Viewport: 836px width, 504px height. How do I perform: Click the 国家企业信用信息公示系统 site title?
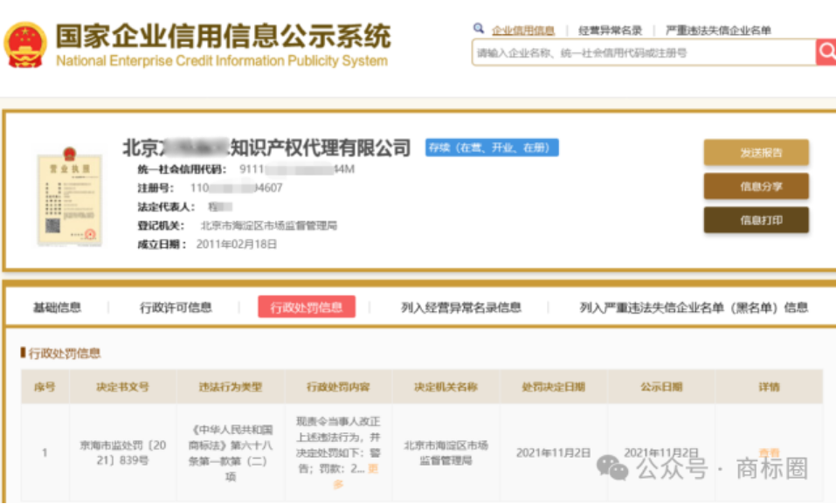tap(223, 37)
